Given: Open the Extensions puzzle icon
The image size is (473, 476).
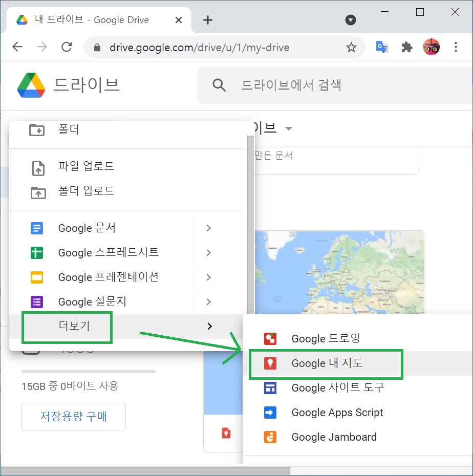Looking at the screenshot, I should (x=407, y=48).
